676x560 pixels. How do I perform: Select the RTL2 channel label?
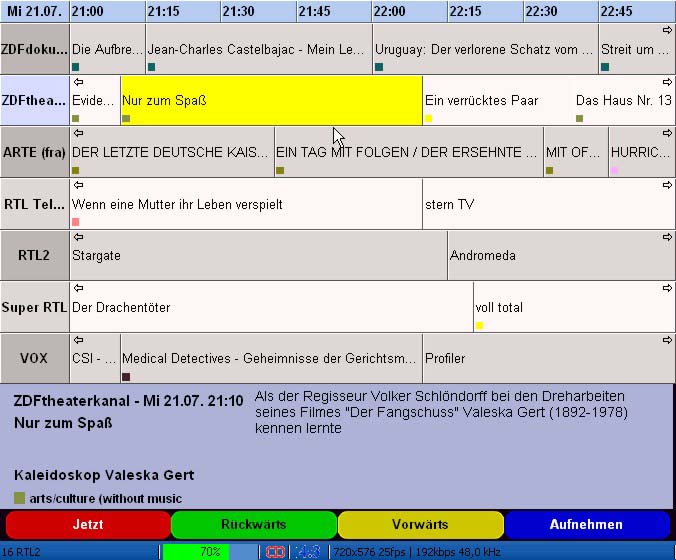[34, 255]
